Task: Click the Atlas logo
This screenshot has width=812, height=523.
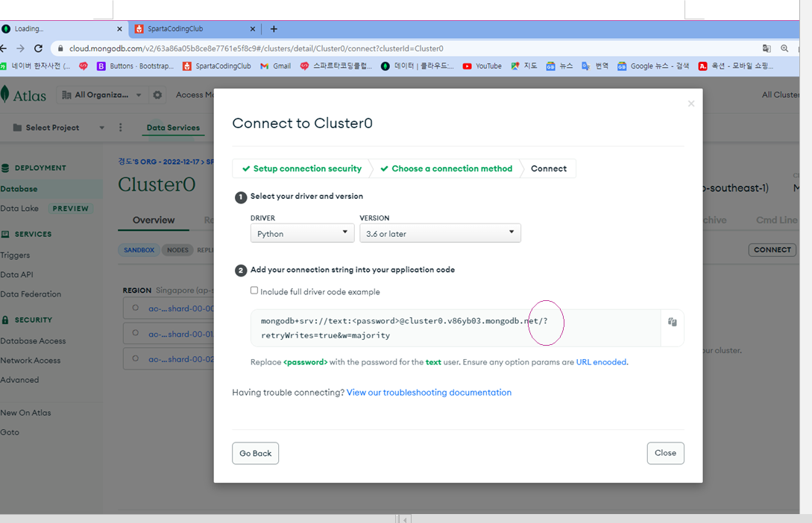Action: click(24, 95)
